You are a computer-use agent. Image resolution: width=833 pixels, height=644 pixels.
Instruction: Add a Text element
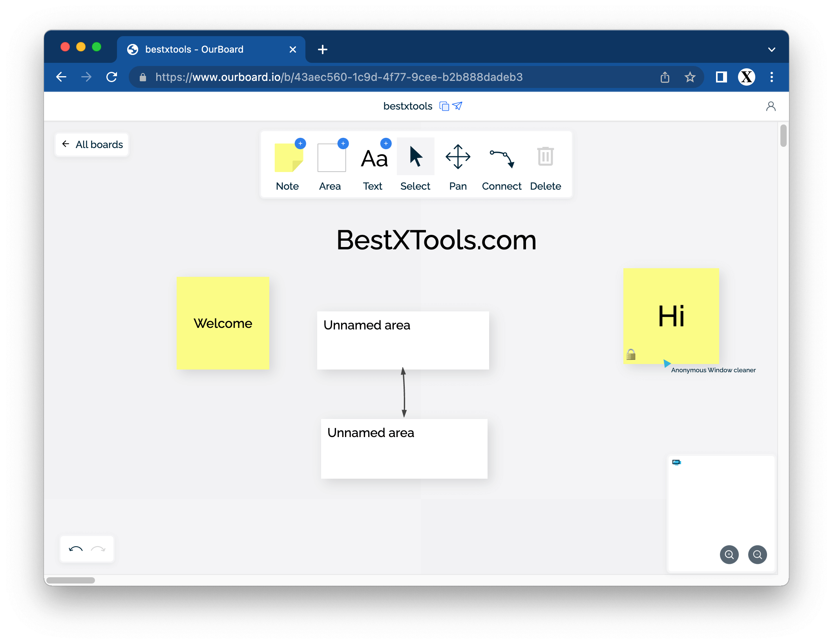point(374,159)
